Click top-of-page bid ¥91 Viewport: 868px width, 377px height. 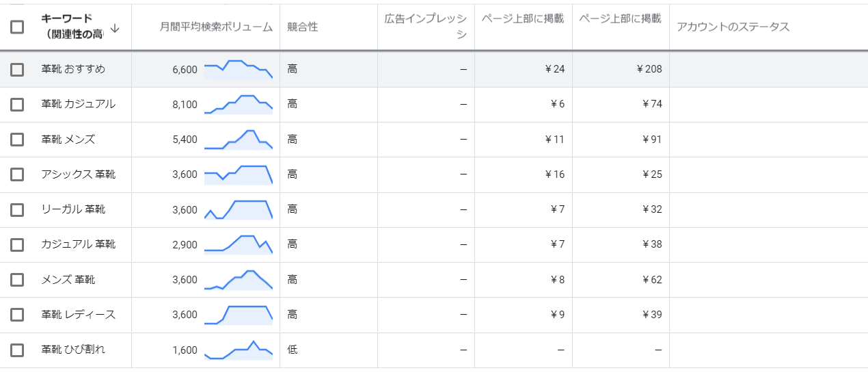tap(652, 140)
